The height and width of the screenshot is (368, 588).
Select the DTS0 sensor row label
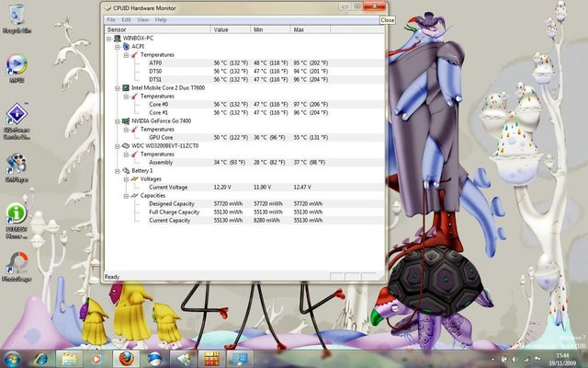(x=155, y=72)
